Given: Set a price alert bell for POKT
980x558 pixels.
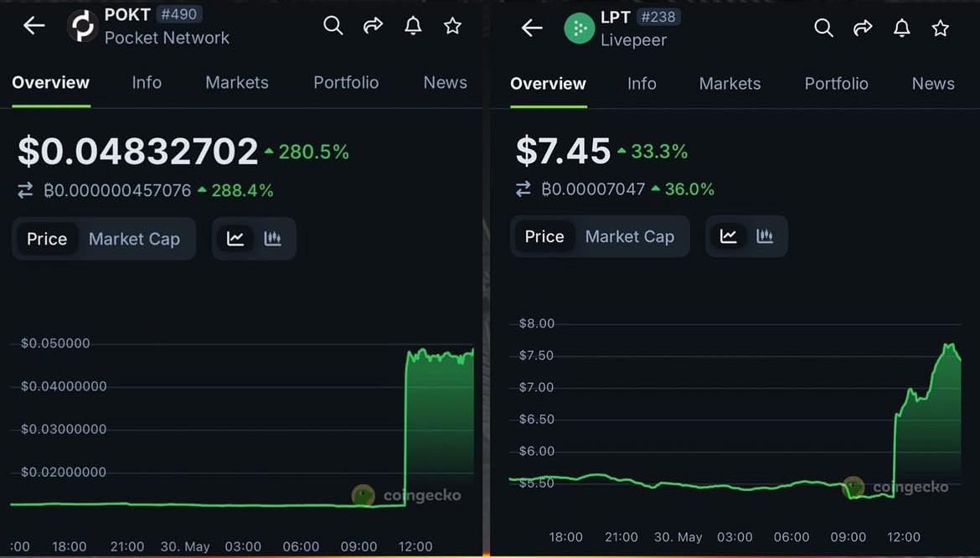Looking at the screenshot, I should click(413, 26).
